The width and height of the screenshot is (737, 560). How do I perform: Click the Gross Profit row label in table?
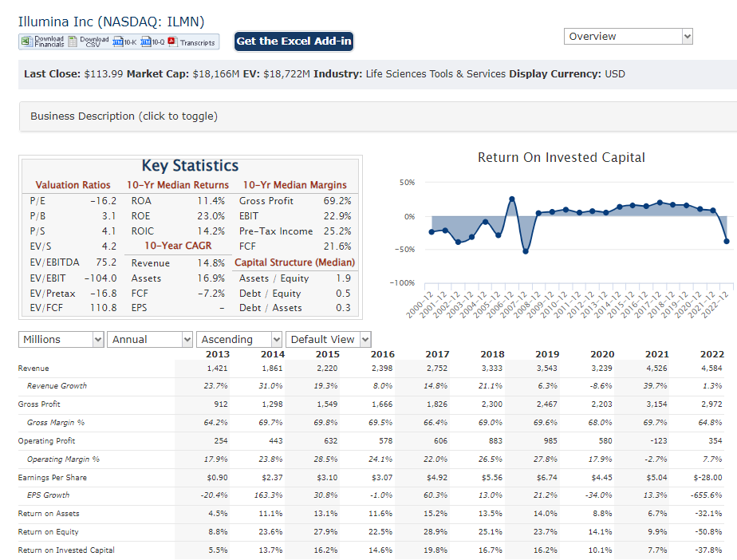click(39, 404)
